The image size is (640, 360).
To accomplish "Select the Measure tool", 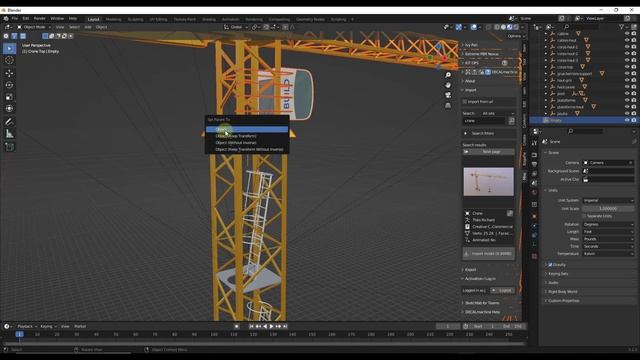I will [9, 134].
